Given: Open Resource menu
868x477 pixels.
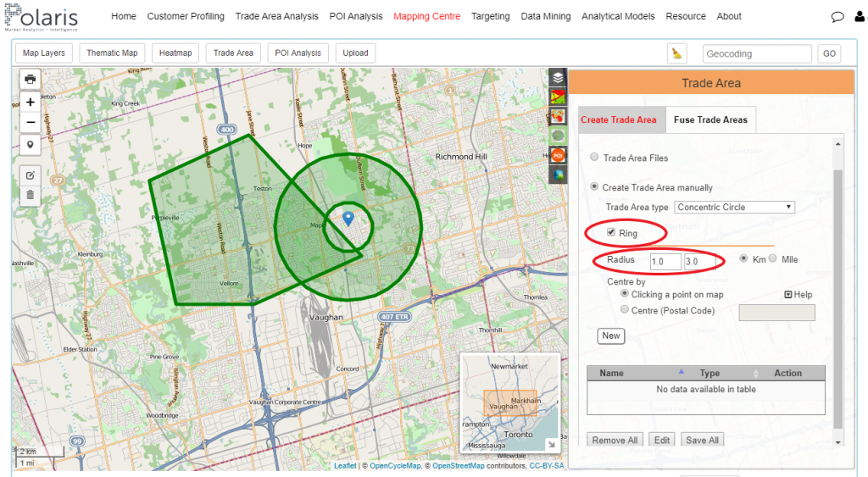Looking at the screenshot, I should pyautogui.click(x=686, y=17).
